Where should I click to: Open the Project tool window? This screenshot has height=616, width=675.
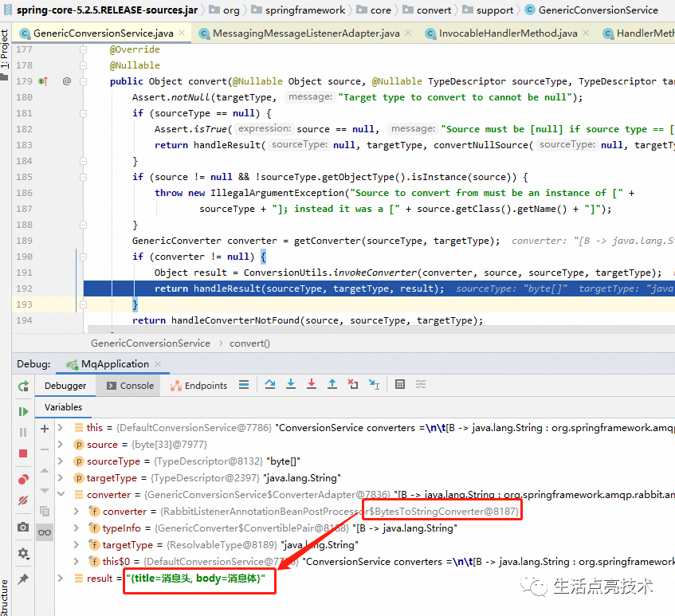[x=4, y=54]
